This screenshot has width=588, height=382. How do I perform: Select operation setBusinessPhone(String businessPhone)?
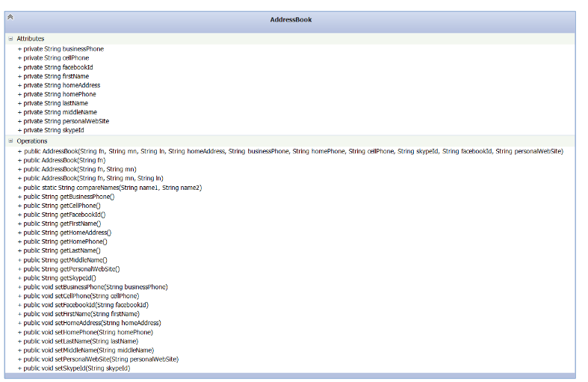[93, 287]
